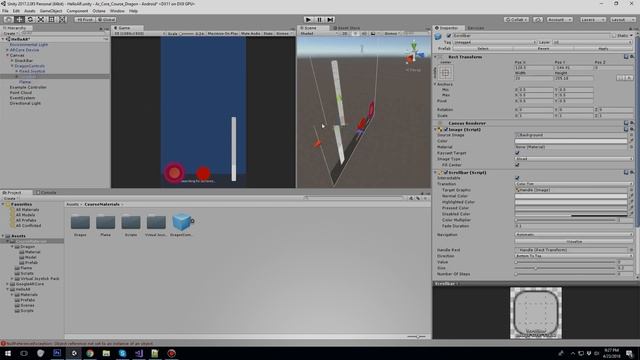Open the Dragon folder in Project
The width and height of the screenshot is (640, 360).
click(80, 224)
